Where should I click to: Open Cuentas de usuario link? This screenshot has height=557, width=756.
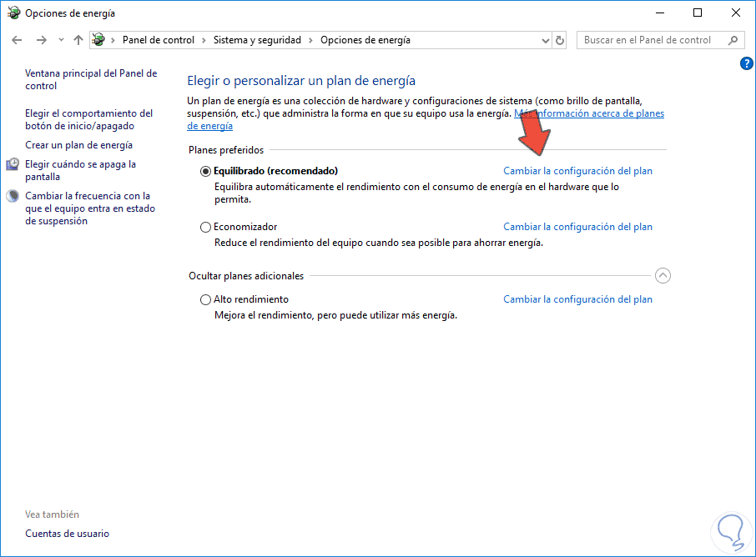(67, 534)
